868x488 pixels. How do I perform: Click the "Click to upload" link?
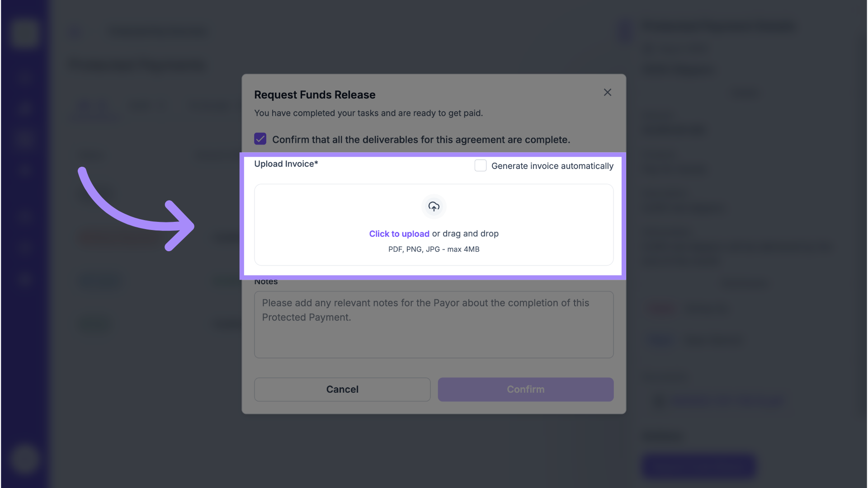399,234
